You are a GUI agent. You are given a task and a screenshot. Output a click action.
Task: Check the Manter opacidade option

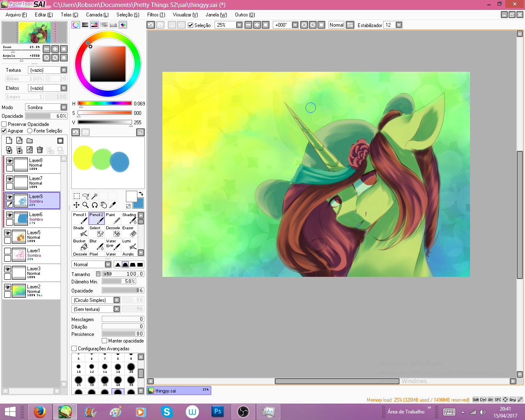(105, 341)
